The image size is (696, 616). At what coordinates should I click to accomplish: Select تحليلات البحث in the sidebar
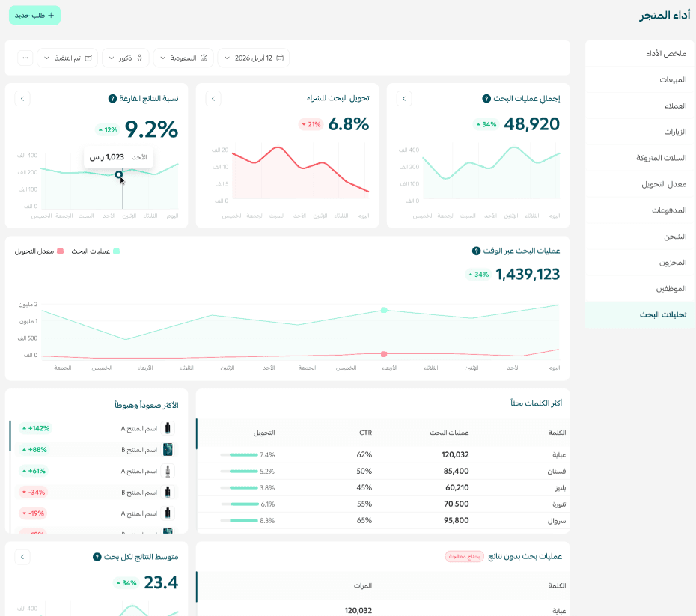pyautogui.click(x=640, y=315)
